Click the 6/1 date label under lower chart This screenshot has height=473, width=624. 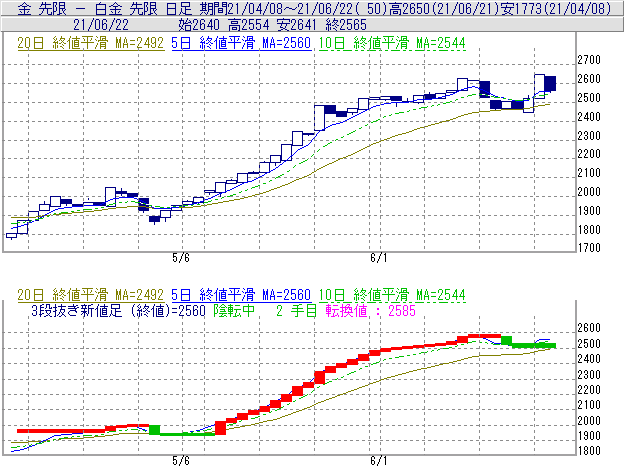tap(378, 461)
